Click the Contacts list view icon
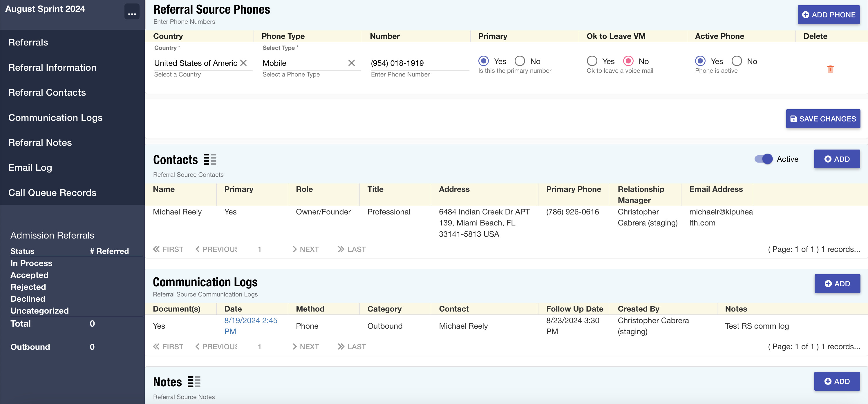The width and height of the screenshot is (868, 404). (209, 159)
